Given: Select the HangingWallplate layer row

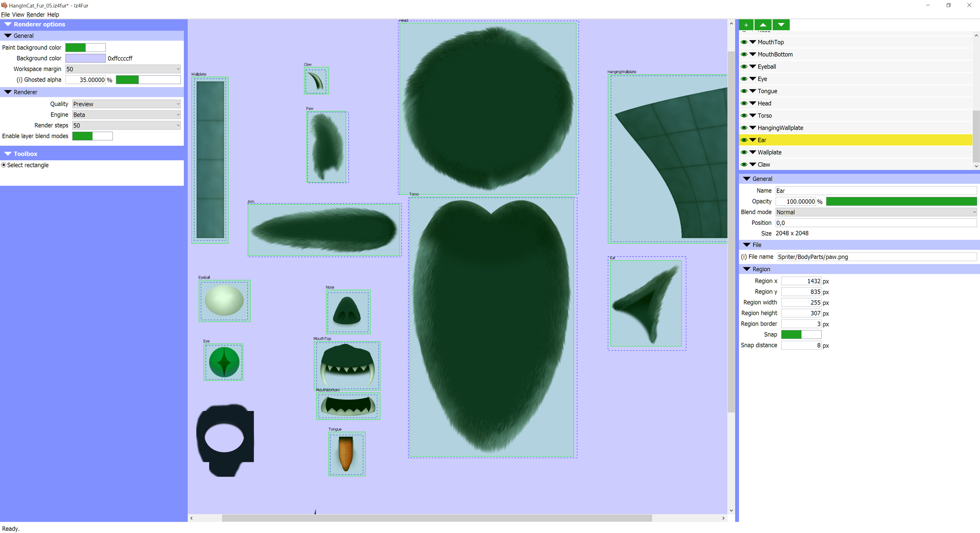Looking at the screenshot, I should pos(856,128).
